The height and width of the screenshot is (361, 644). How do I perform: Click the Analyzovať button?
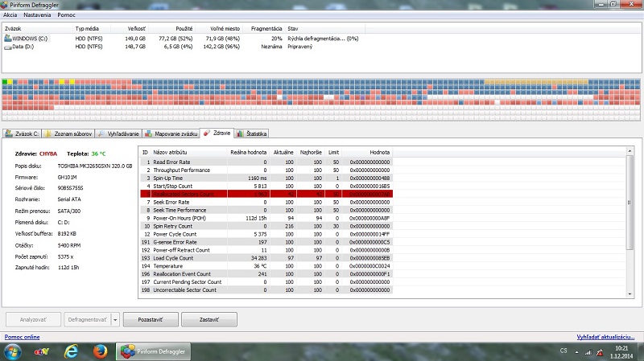pos(33,319)
